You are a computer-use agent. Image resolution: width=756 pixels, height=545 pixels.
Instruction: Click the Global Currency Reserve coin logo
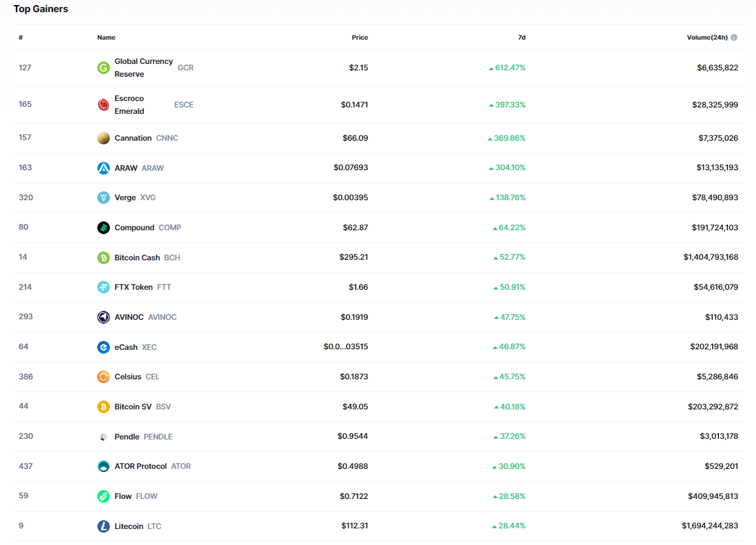tap(103, 68)
